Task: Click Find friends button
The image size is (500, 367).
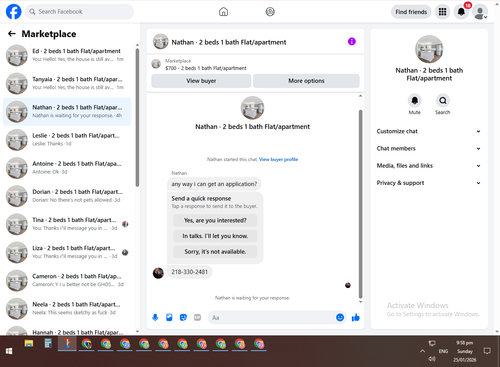Action: pos(411,12)
